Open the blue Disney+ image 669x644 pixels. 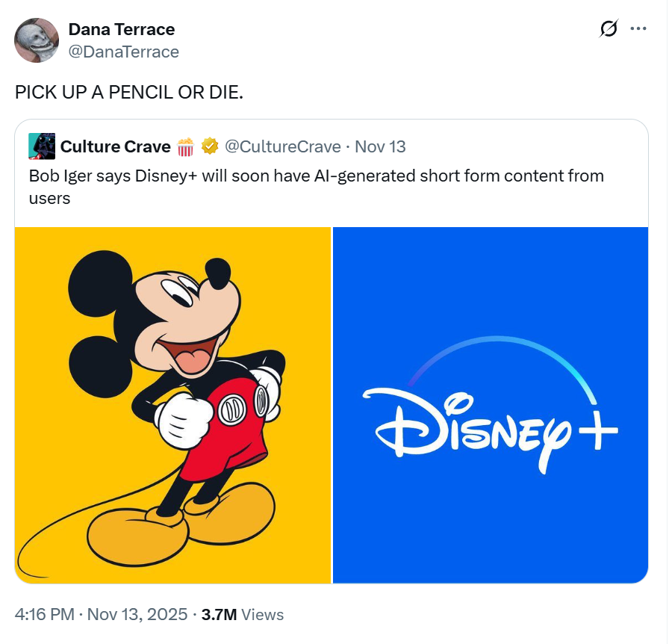490,404
